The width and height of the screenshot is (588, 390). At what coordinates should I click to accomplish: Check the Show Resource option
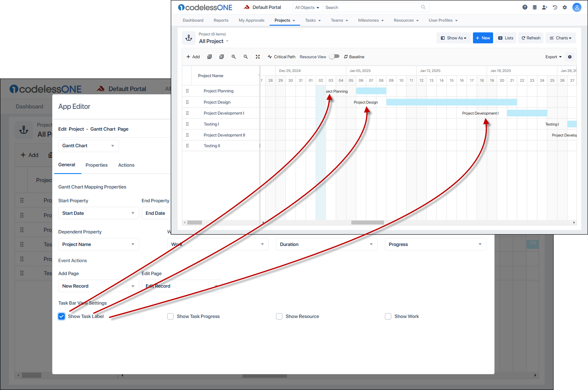[279, 316]
